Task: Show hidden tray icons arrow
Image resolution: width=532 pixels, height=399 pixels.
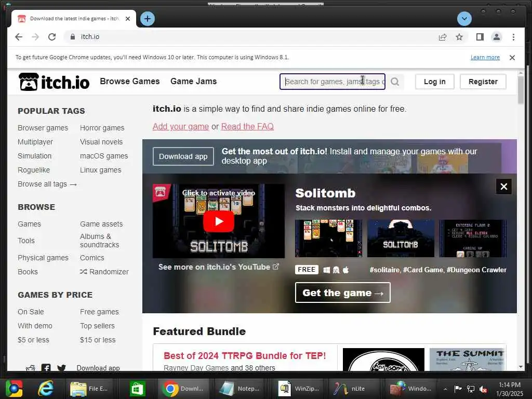Action: (x=445, y=389)
